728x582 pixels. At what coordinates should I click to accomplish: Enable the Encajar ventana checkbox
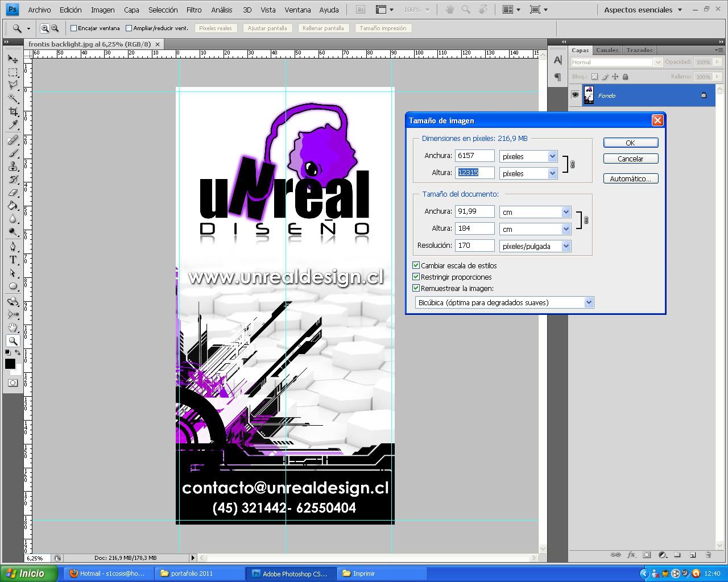point(73,28)
